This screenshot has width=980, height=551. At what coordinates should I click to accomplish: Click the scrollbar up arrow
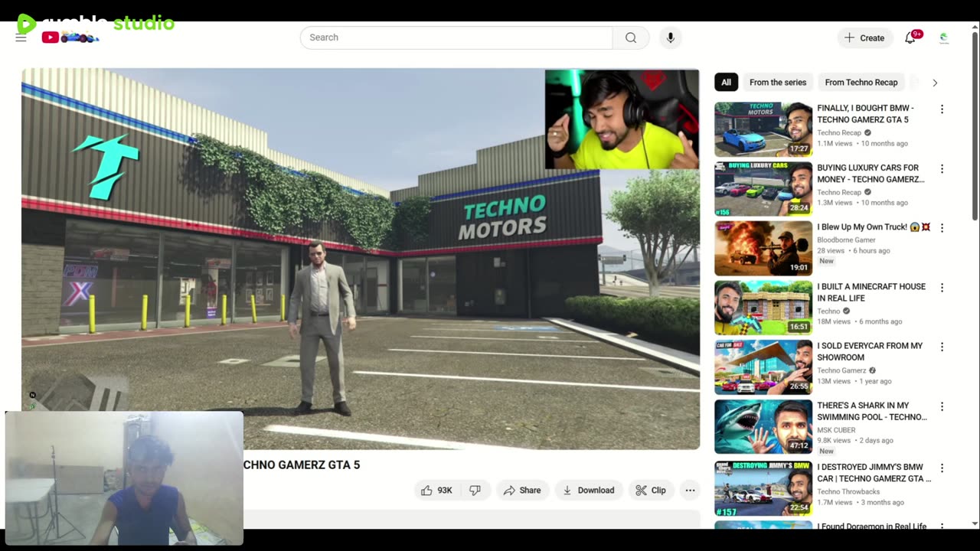(x=975, y=26)
